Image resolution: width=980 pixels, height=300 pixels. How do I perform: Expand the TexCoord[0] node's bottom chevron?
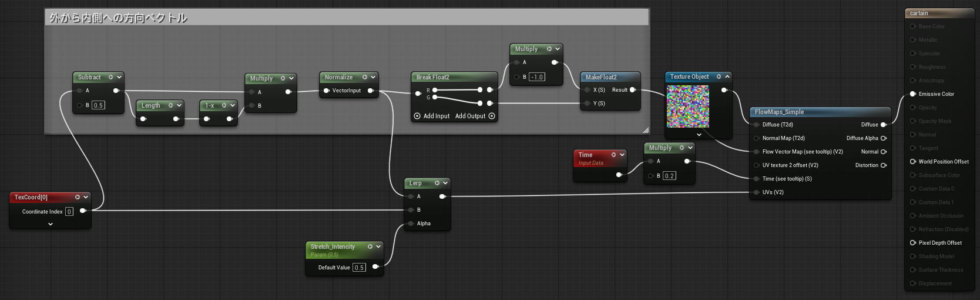tap(51, 224)
